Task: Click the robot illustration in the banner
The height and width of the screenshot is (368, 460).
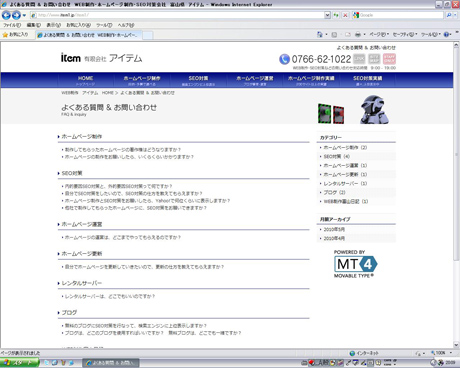Action: (374, 109)
